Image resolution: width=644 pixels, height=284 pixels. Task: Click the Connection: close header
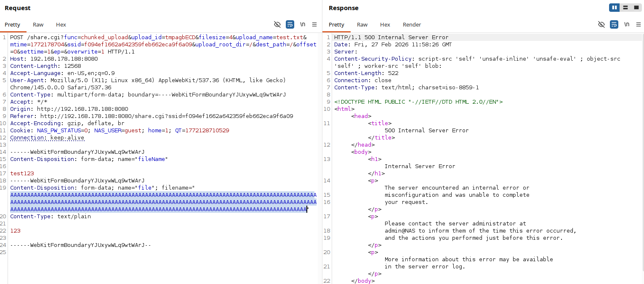click(x=363, y=80)
